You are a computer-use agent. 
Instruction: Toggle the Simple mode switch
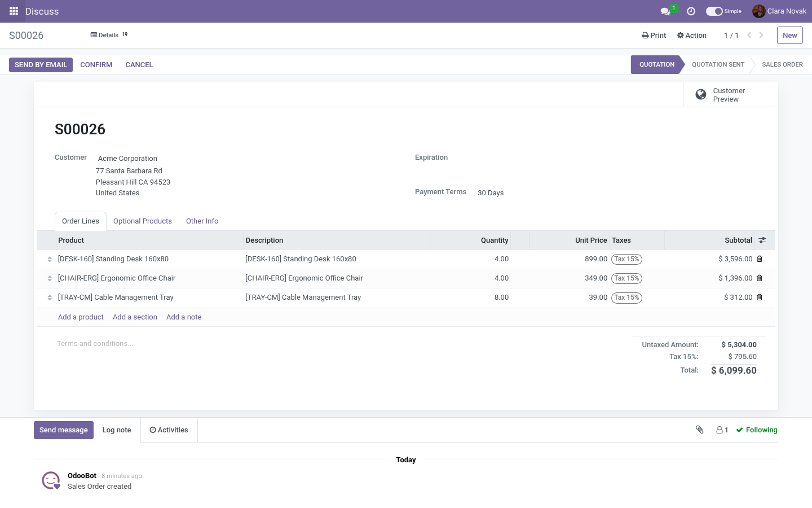click(x=714, y=11)
